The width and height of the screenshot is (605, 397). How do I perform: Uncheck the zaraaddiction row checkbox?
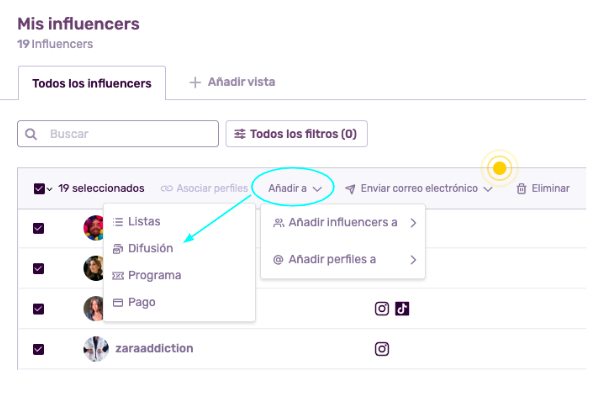click(38, 349)
